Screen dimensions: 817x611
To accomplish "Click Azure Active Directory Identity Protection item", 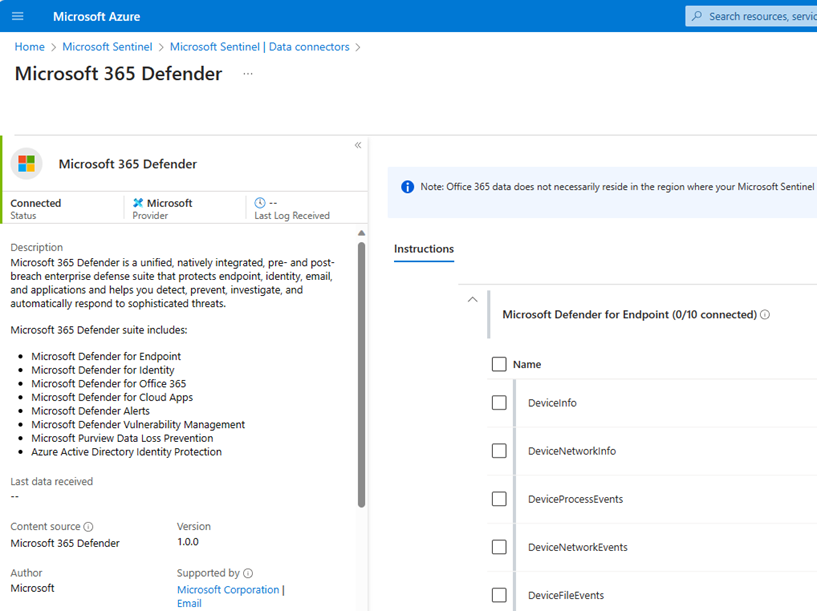I will [x=127, y=452].
